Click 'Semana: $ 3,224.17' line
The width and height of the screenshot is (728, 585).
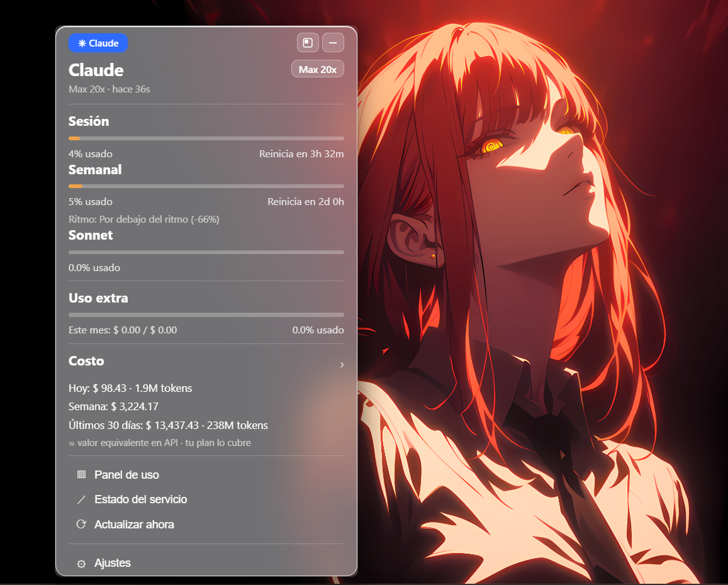(x=113, y=407)
